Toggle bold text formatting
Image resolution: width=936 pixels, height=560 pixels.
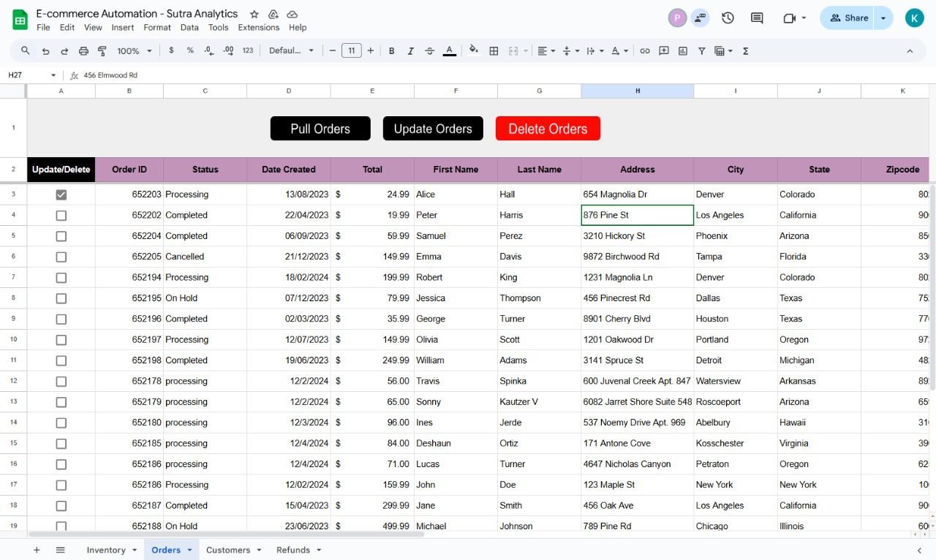click(392, 51)
